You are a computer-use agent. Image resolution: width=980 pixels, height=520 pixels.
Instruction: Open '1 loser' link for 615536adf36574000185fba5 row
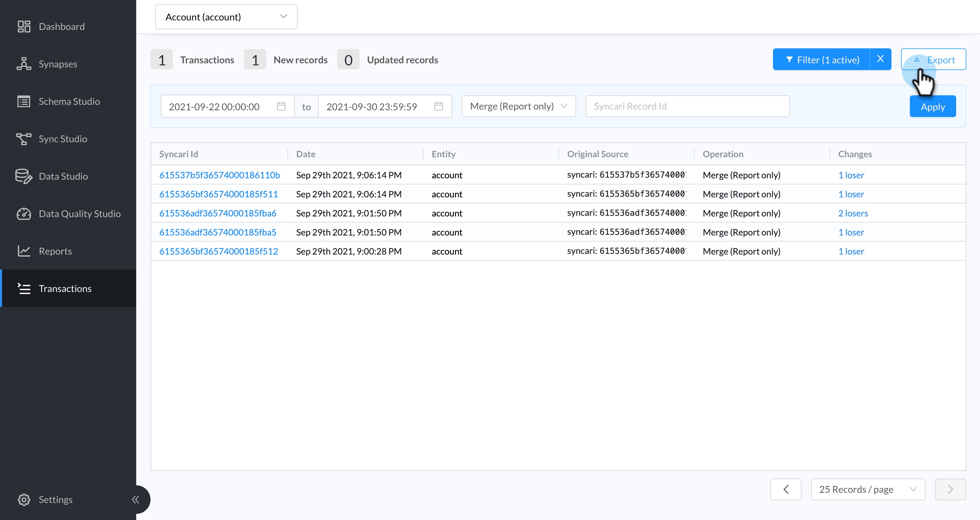tap(851, 232)
